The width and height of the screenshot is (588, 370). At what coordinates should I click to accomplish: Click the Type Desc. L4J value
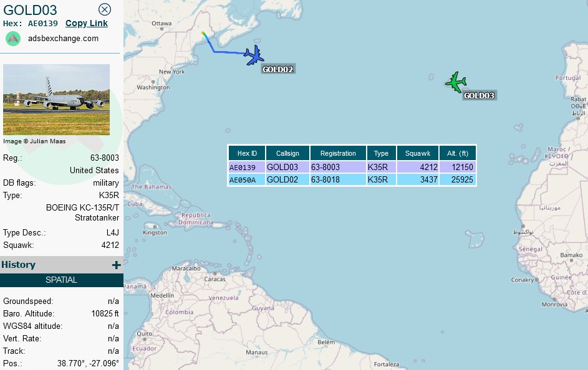click(x=113, y=232)
